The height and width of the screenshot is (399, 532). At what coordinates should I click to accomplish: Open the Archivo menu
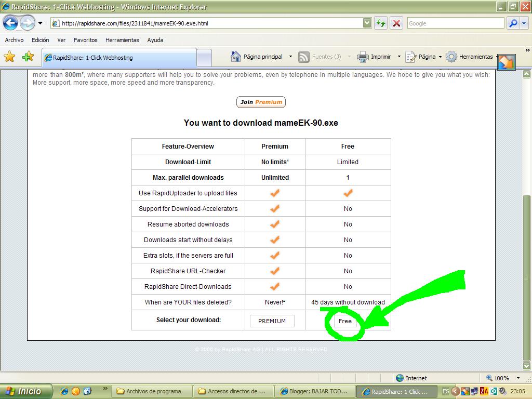click(14, 40)
